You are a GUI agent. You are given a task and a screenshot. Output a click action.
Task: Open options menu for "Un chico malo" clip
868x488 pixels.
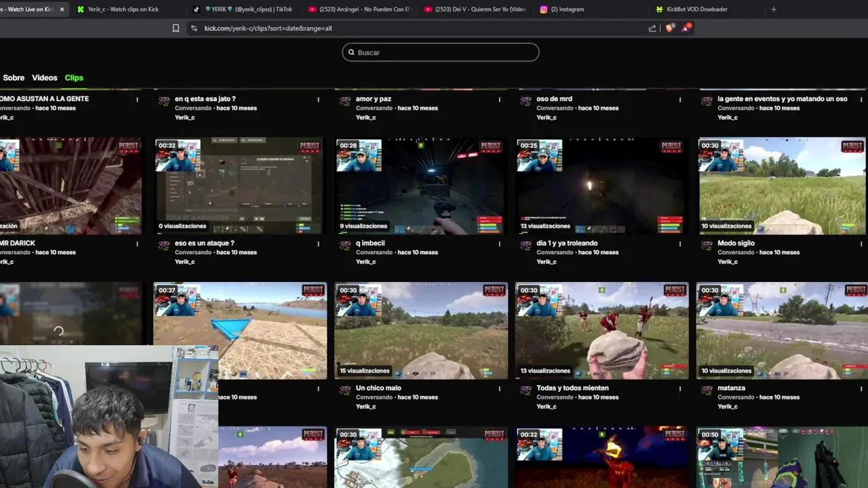(499, 389)
